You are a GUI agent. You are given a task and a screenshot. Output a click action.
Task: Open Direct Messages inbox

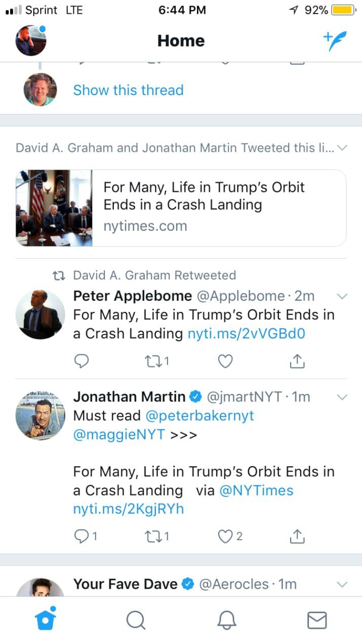(x=317, y=619)
